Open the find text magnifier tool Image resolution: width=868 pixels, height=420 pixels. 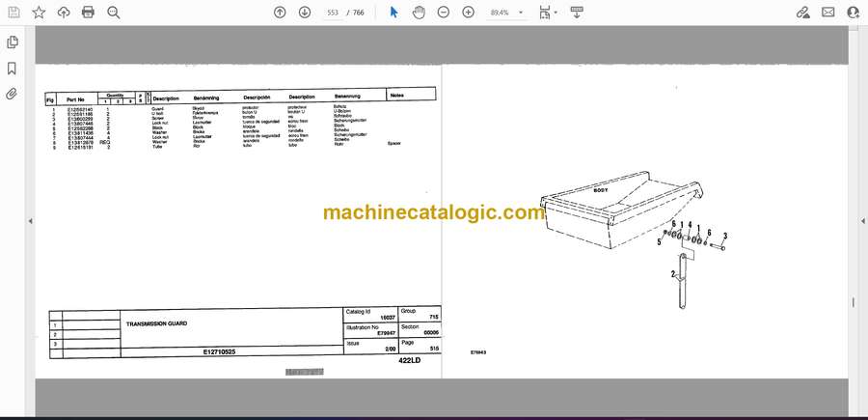click(x=114, y=13)
